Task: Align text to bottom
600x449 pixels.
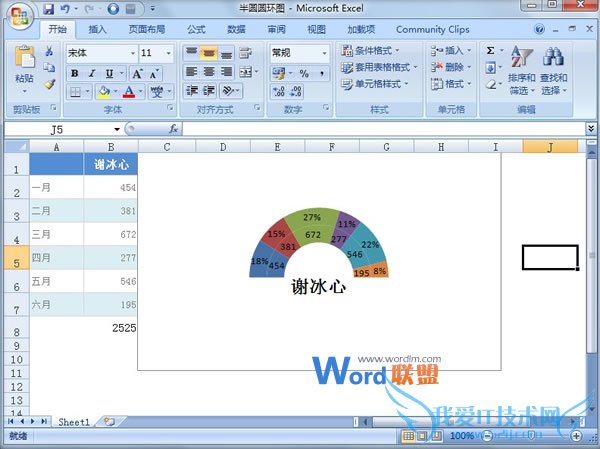Action: point(227,53)
